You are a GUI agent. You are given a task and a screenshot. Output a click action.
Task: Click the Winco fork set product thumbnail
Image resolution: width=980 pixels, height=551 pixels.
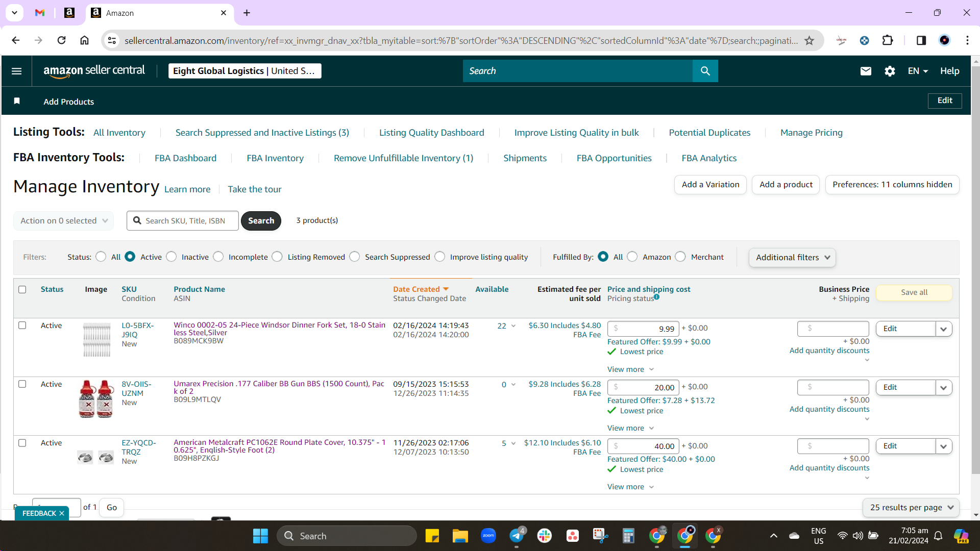pyautogui.click(x=96, y=340)
